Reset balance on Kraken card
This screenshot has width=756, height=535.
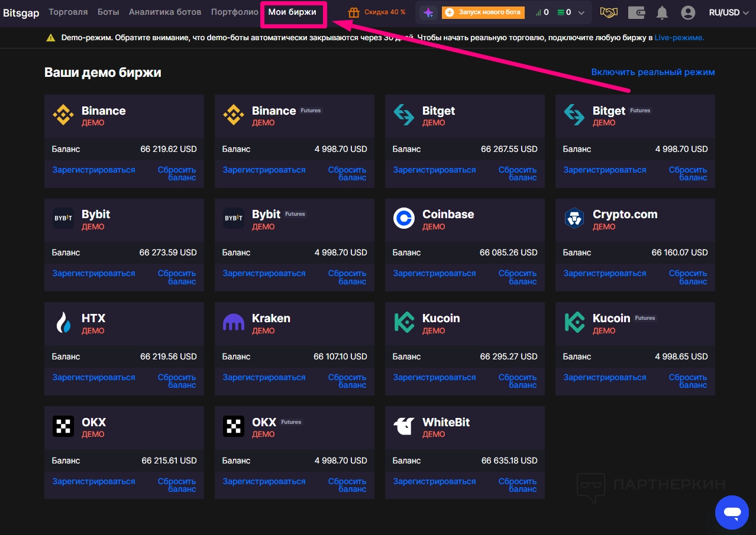click(347, 381)
